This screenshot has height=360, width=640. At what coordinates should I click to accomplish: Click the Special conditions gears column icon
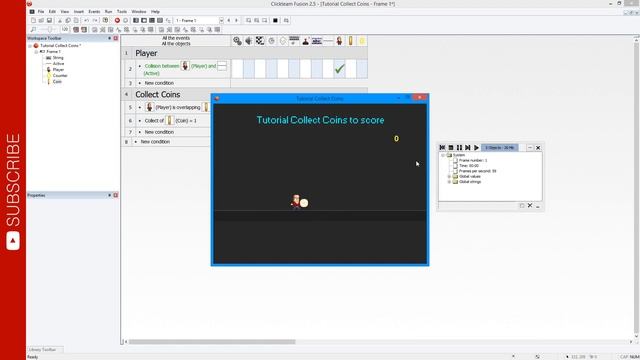pyautogui.click(x=237, y=40)
